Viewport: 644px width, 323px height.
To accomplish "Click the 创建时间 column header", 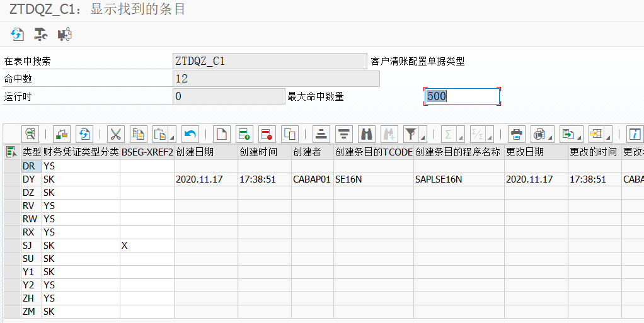I will (x=265, y=152).
